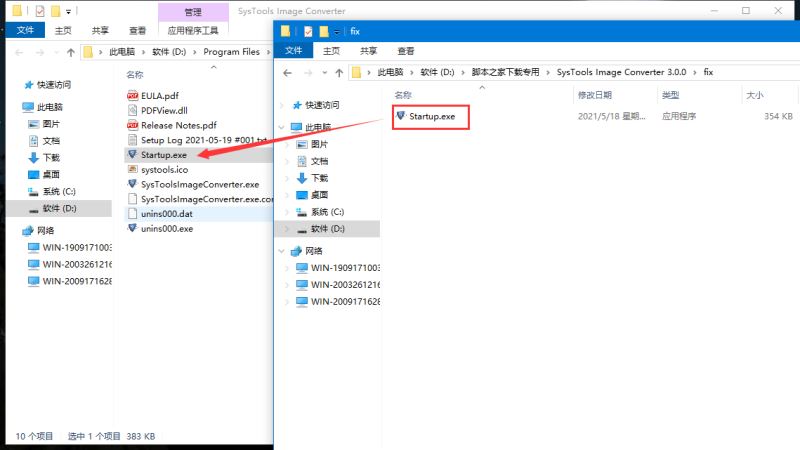
Task: Click 软件 (D:) breadcrumb in fix window address bar
Action: tap(437, 72)
